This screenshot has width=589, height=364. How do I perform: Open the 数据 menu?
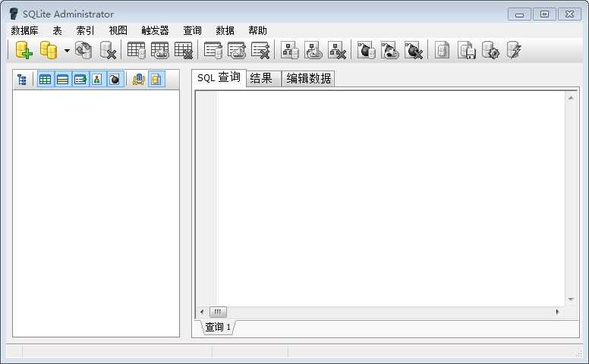coord(225,30)
